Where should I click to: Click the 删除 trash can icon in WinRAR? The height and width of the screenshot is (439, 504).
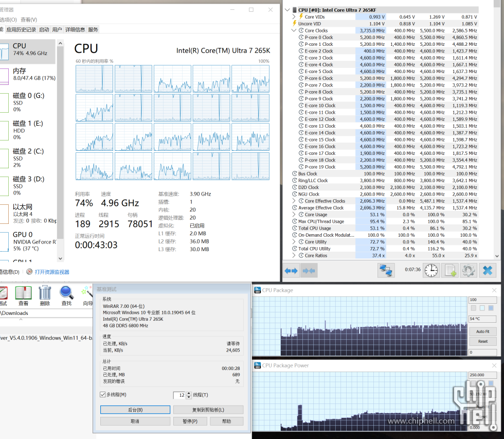(45, 296)
